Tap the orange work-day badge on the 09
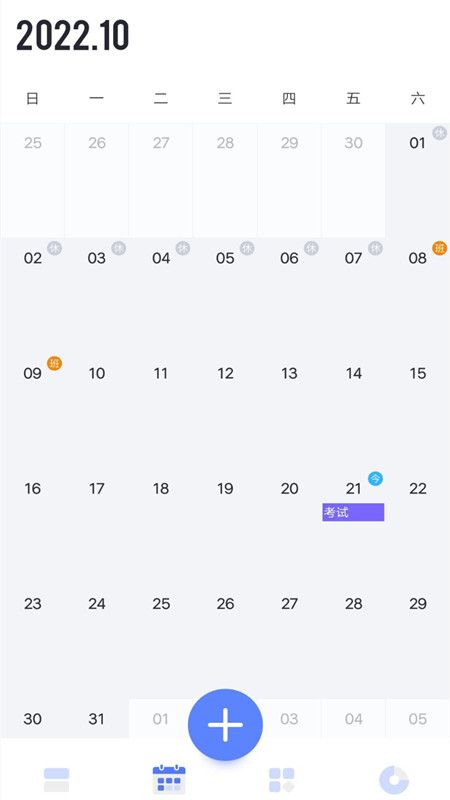 pos(54,363)
